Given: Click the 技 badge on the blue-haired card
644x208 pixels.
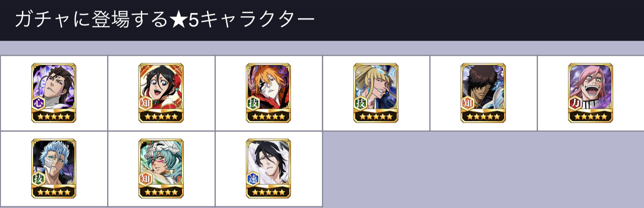Looking at the screenshot, I should click(x=38, y=179).
